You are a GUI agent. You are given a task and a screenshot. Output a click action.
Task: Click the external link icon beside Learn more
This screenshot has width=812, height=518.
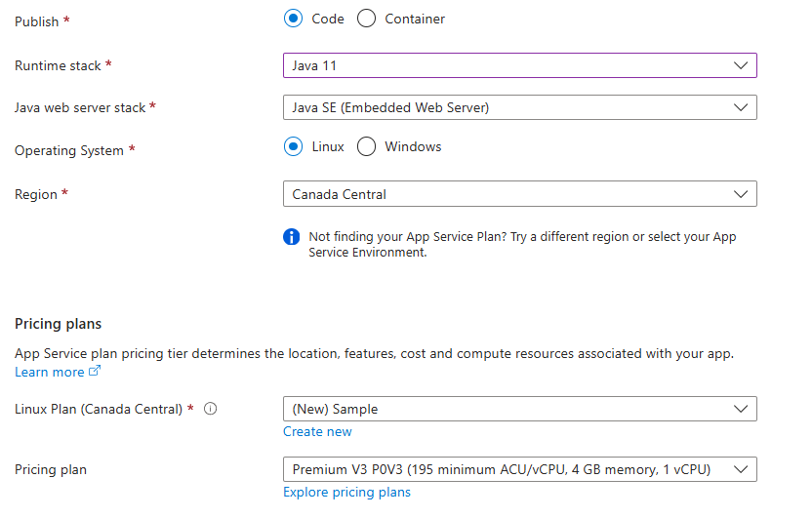[95, 372]
